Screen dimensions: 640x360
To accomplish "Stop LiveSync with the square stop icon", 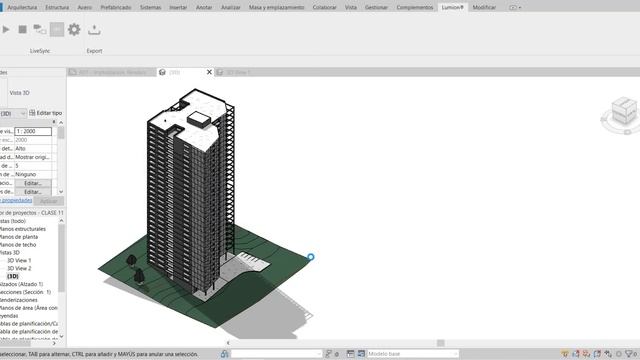I will click(x=22, y=29).
